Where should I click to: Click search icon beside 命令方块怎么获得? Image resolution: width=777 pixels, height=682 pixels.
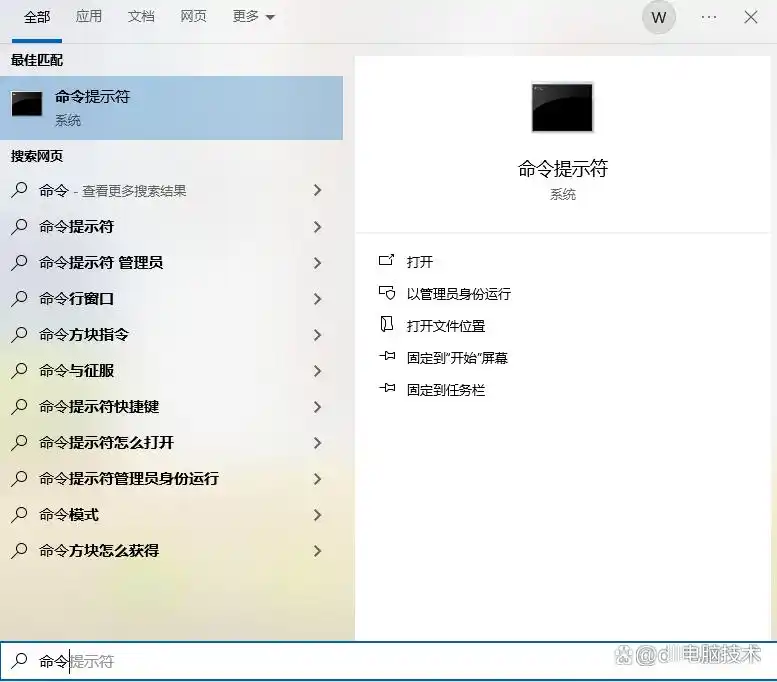19,550
